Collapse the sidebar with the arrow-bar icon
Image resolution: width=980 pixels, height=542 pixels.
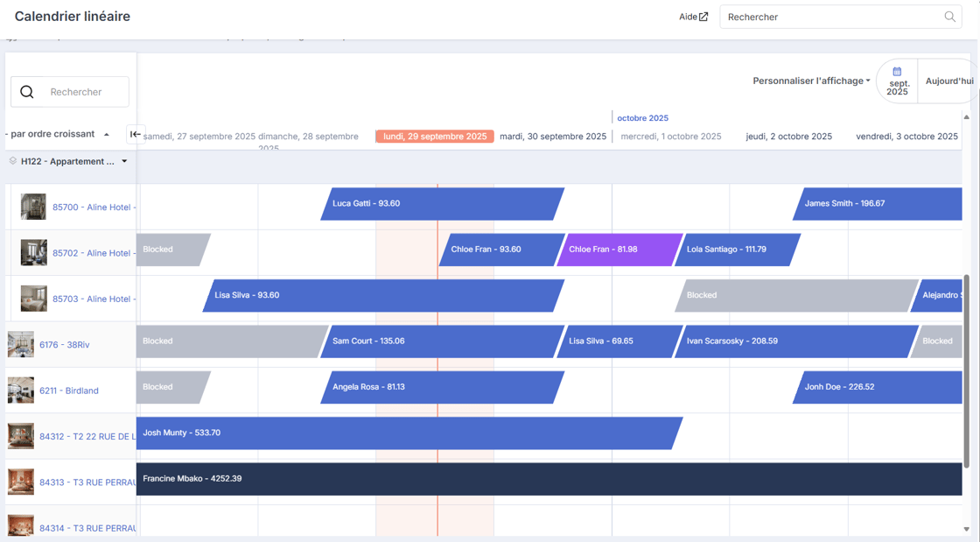point(135,134)
